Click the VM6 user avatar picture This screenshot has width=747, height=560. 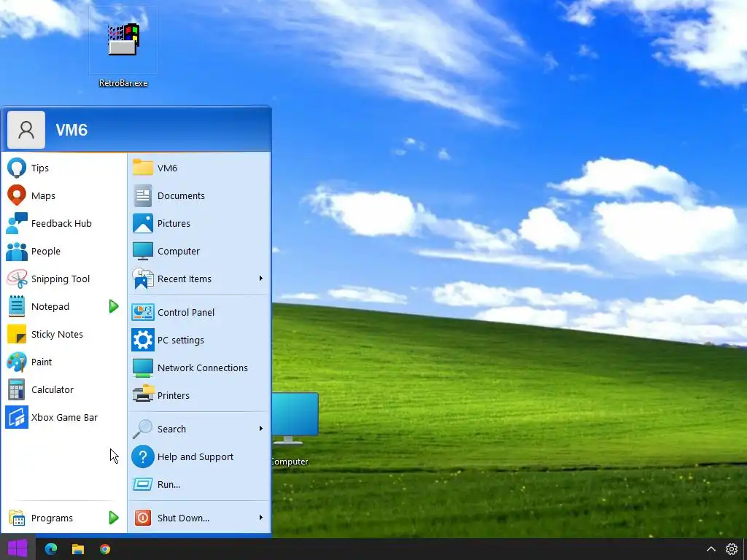[x=26, y=130]
